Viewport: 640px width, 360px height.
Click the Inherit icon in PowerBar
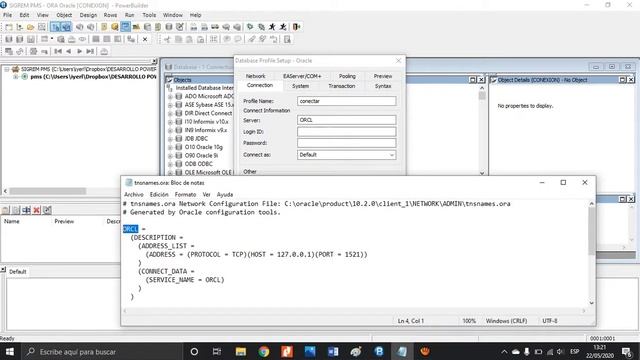[x=19, y=27]
